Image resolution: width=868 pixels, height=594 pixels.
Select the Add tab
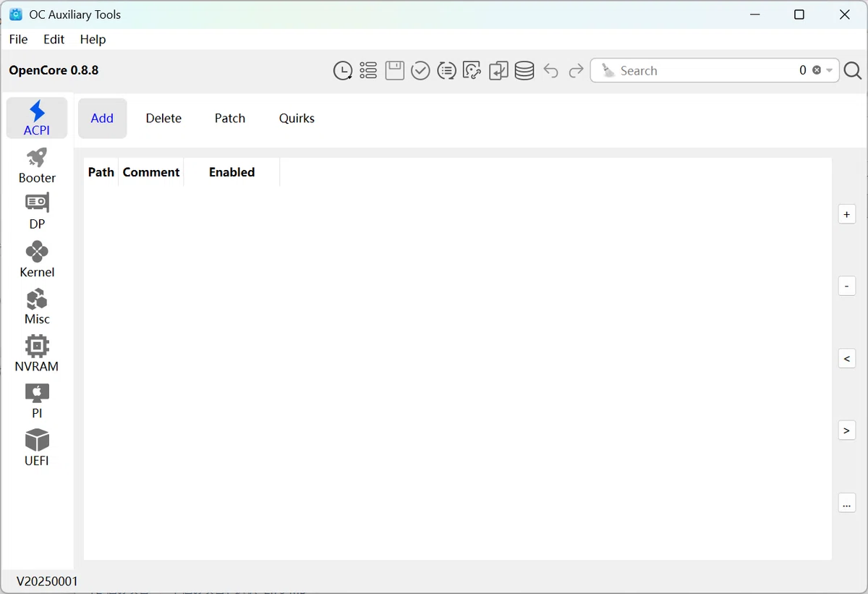click(102, 118)
